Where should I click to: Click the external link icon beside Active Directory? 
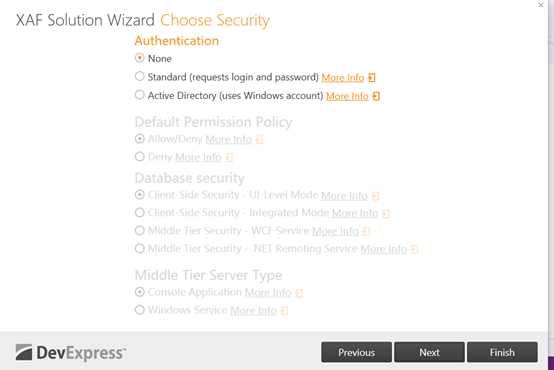(x=376, y=96)
